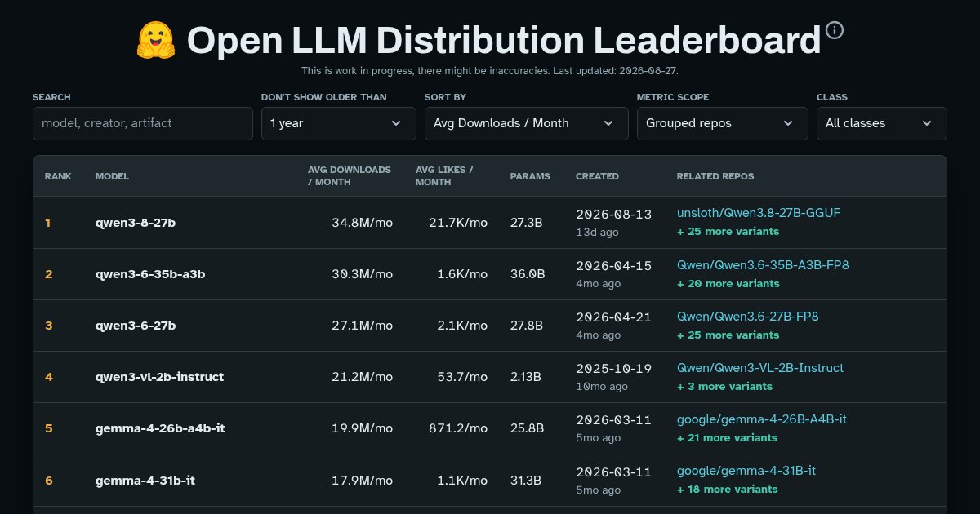Image resolution: width=980 pixels, height=514 pixels.
Task: Select the gemma-4-26b-a4b-it model name
Action: coord(160,428)
